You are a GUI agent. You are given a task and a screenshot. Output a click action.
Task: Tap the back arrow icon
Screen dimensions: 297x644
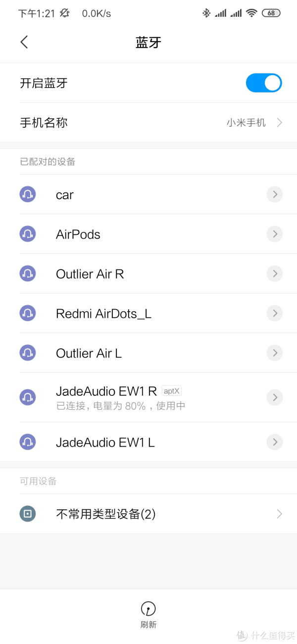pos(24,42)
